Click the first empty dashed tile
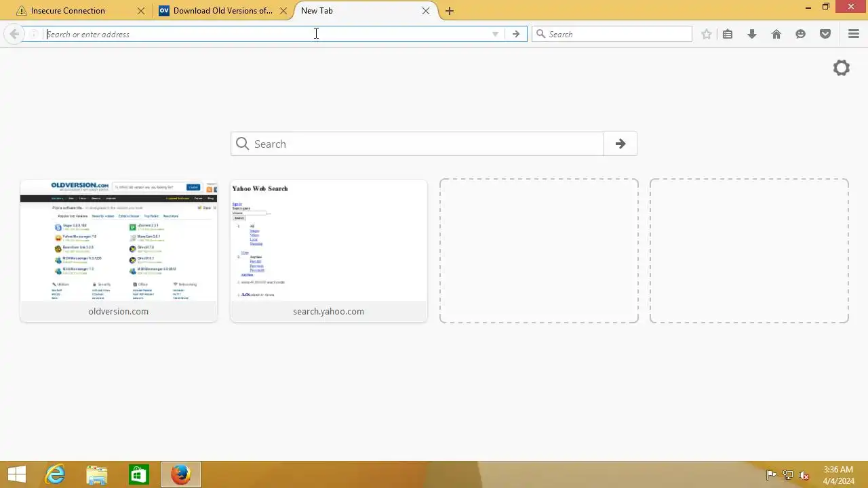The height and width of the screenshot is (488, 868). pyautogui.click(x=539, y=251)
